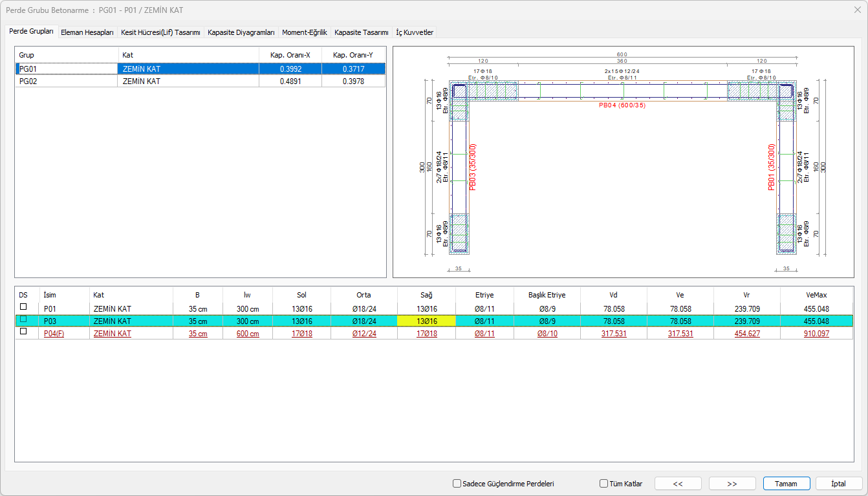Image resolution: width=868 pixels, height=496 pixels.
Task: Switch to Eleman Hesapları tab
Action: coord(87,32)
